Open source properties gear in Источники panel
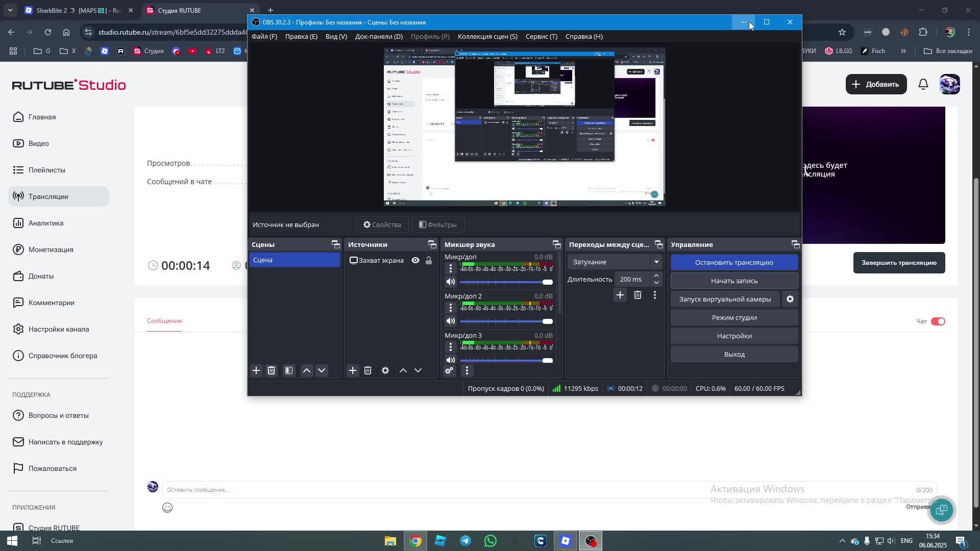 [x=385, y=370]
